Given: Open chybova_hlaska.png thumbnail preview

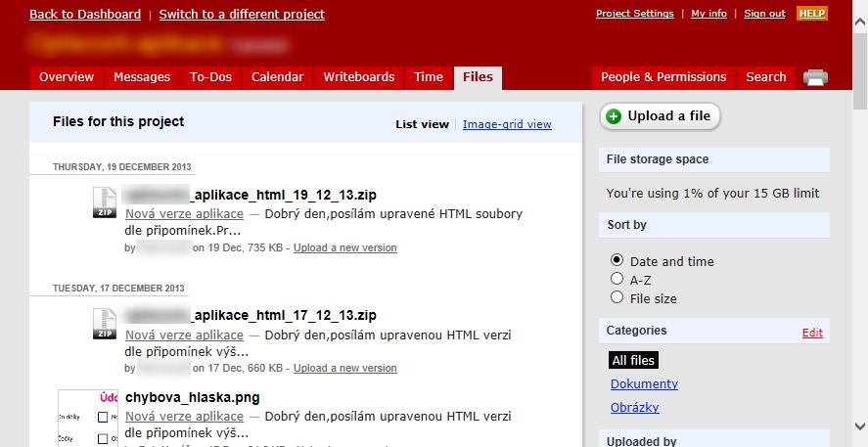Looking at the screenshot, I should [88, 419].
